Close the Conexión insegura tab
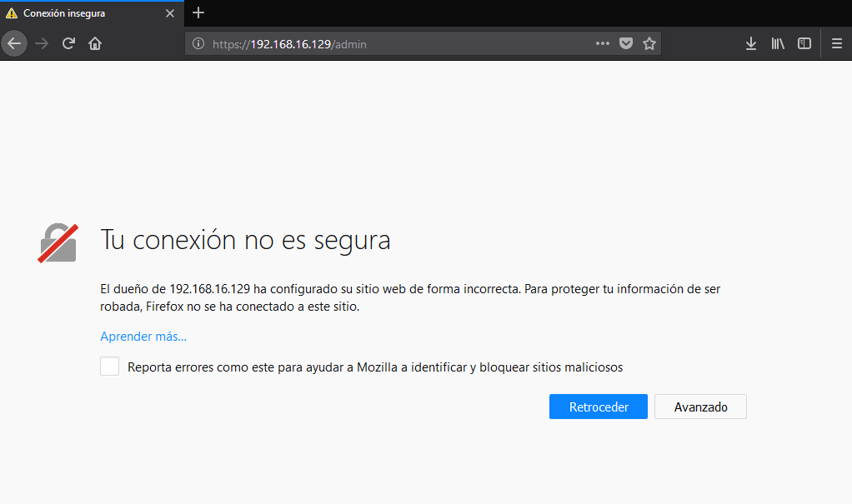 coord(170,13)
